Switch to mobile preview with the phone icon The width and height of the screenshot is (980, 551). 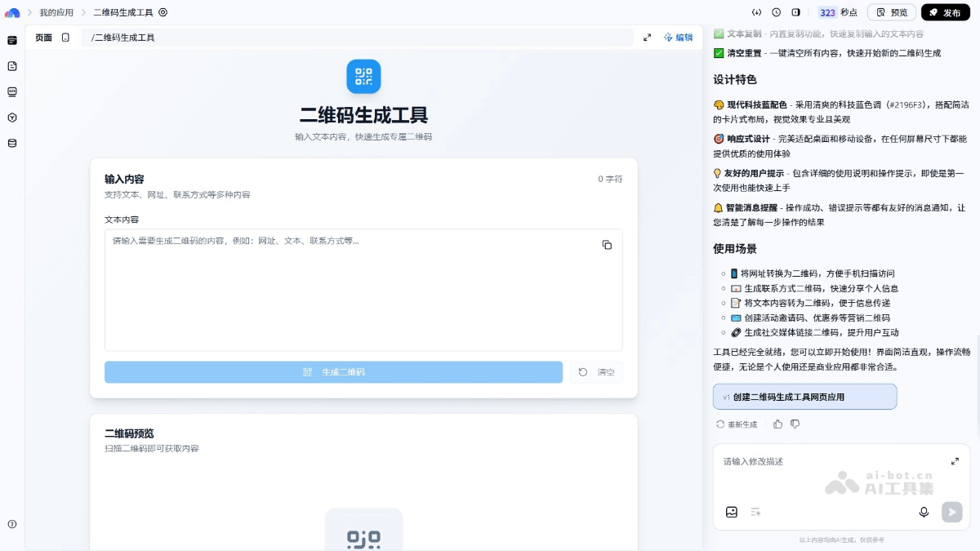coord(67,38)
